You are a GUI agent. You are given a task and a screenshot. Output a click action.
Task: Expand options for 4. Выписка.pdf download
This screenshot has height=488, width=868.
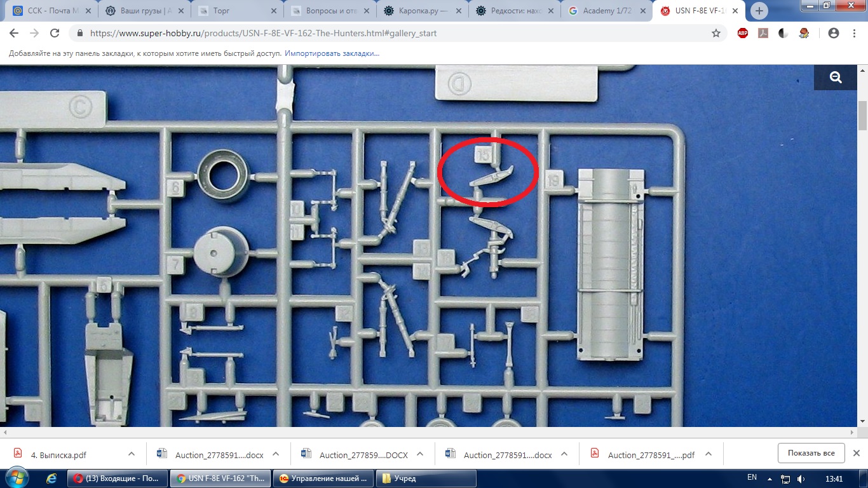click(132, 454)
